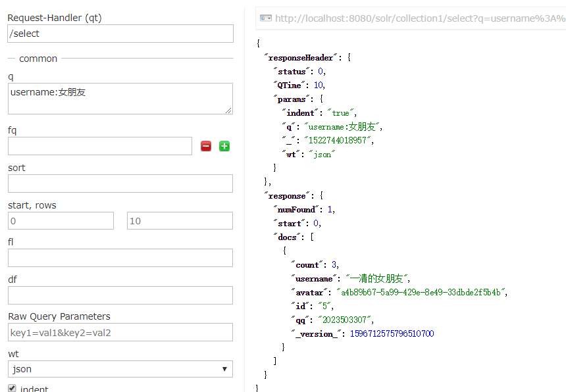
Task: Focus the Request-Handler field containing /select
Action: pos(120,34)
